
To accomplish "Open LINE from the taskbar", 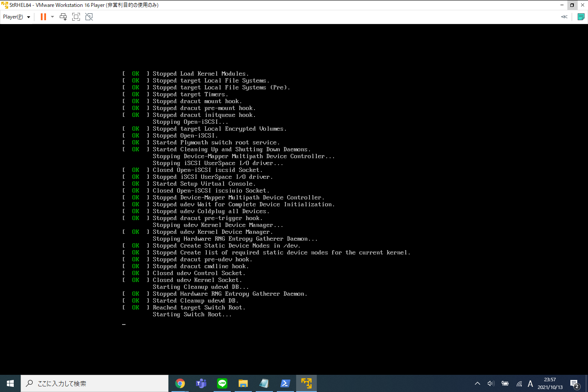I will click(x=222, y=383).
